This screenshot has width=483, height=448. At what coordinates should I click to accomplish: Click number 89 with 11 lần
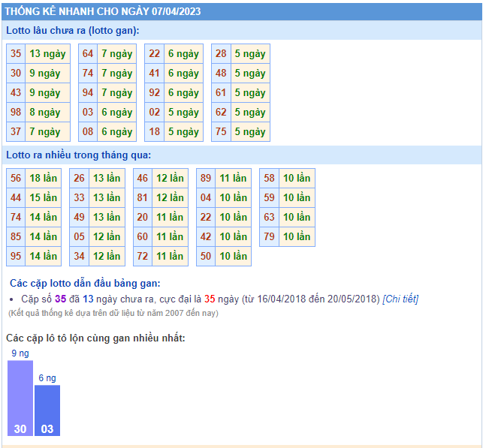(206, 179)
